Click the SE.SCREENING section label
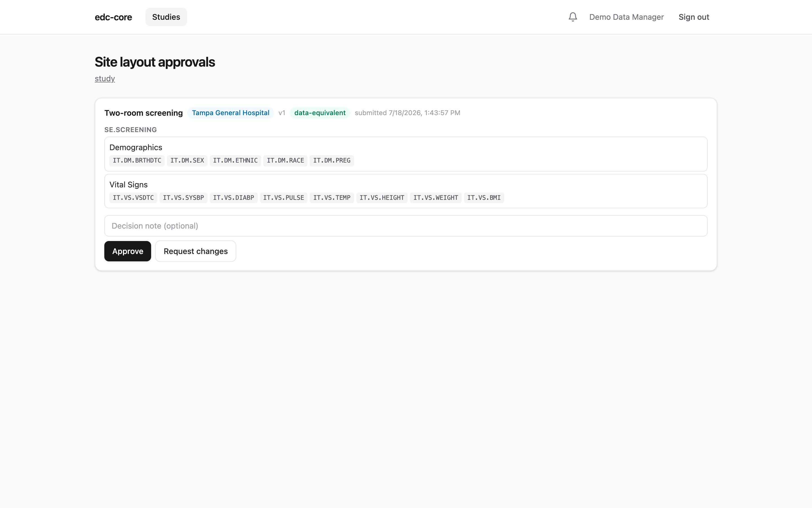 click(x=131, y=130)
